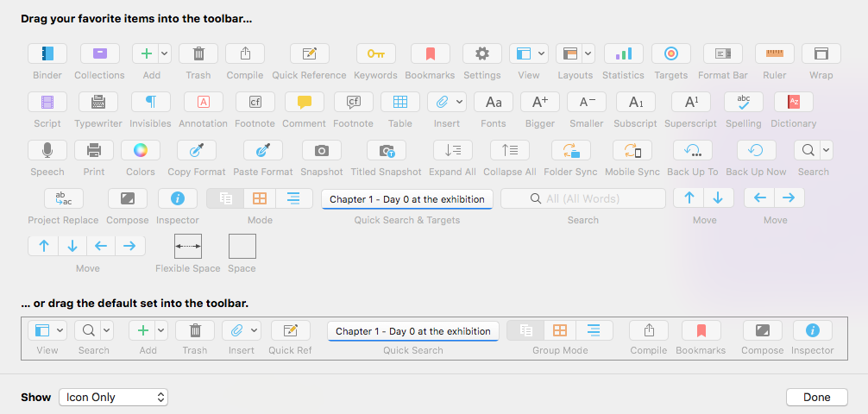Click the Invisibles pilcrow icon
868x414 pixels.
(x=151, y=102)
